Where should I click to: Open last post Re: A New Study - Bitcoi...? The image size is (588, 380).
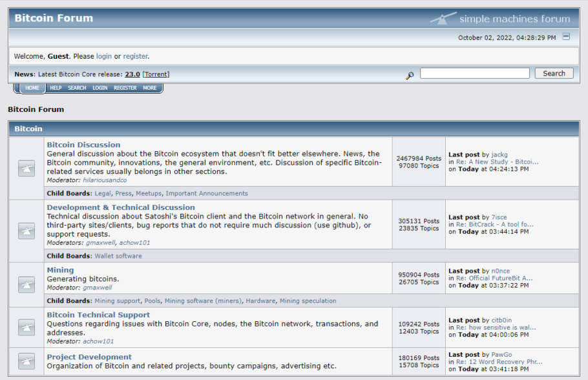tap(498, 162)
